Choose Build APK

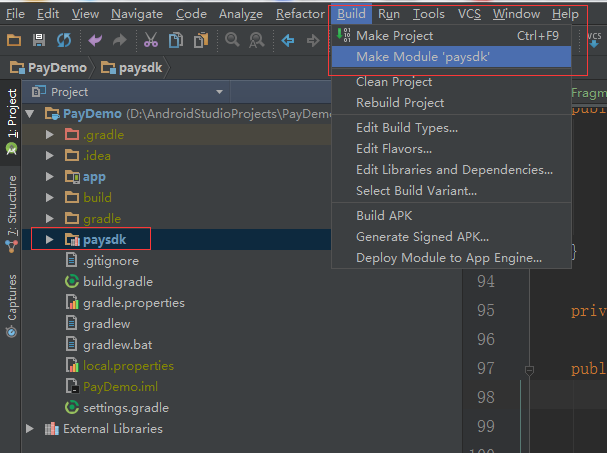click(451, 216)
